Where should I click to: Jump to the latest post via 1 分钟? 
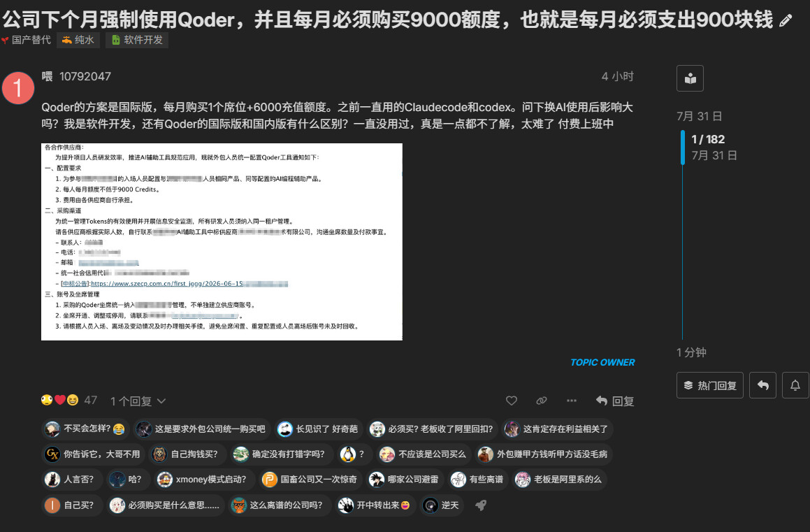[691, 352]
